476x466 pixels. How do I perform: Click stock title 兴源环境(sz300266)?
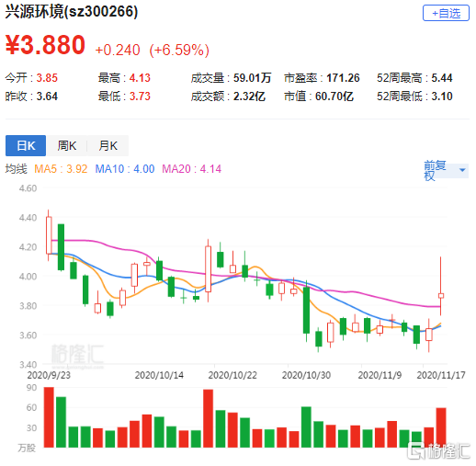(72, 12)
